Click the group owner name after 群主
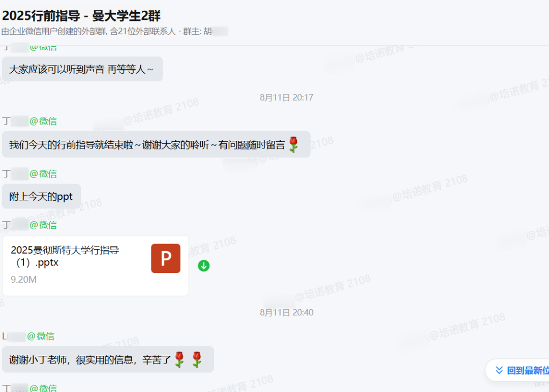Viewport: 549px width, 392px height. tap(216, 32)
